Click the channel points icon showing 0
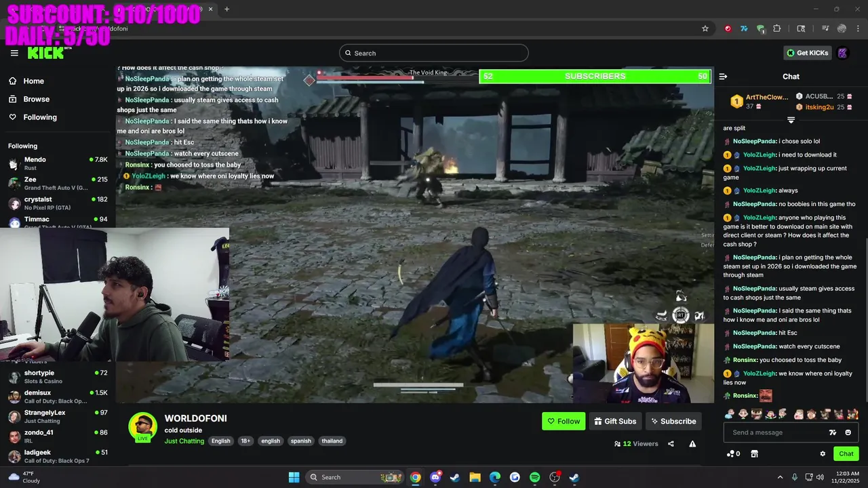The width and height of the screenshot is (868, 488). [x=733, y=453]
